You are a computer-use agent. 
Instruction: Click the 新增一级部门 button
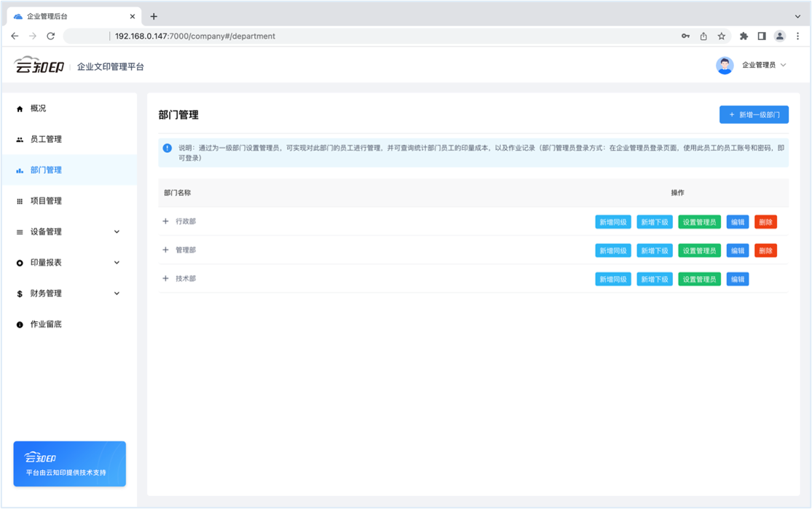pyautogui.click(x=754, y=115)
